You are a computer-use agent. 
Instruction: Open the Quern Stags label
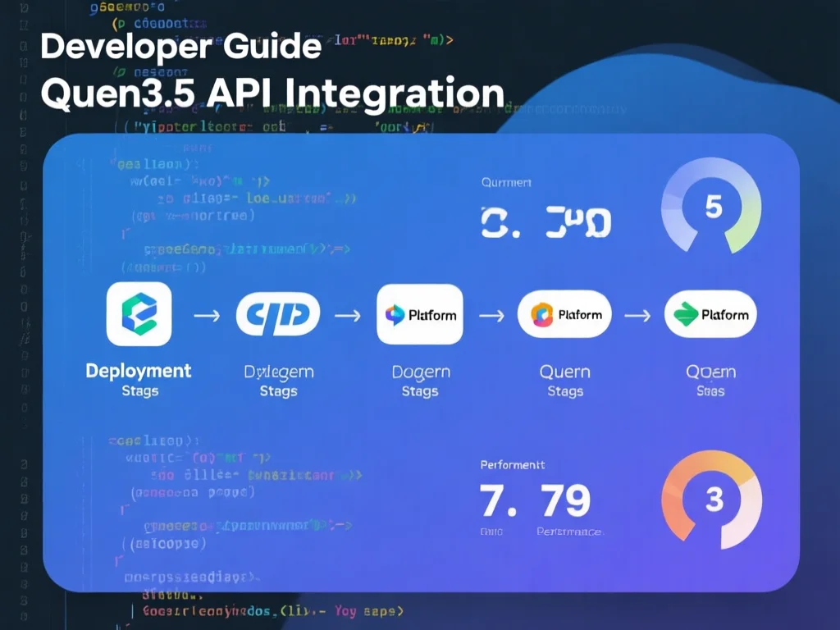pyautogui.click(x=564, y=381)
